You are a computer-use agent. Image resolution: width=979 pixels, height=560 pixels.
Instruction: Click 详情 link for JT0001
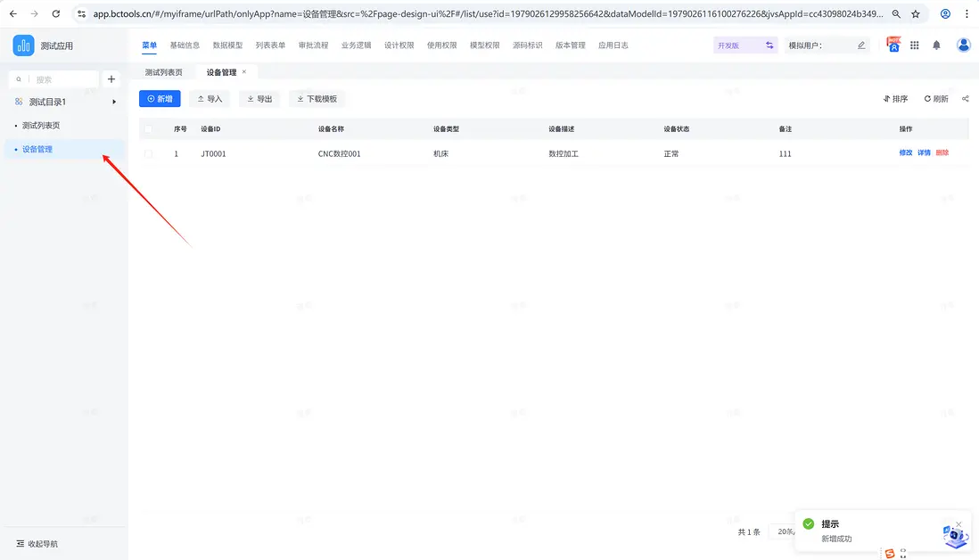tap(924, 153)
